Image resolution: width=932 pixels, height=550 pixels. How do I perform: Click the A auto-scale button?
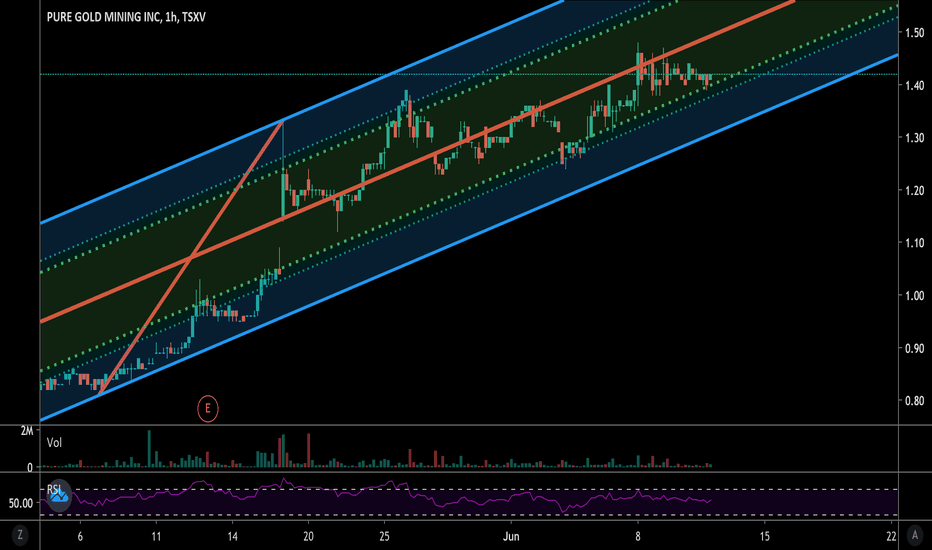[x=915, y=535]
